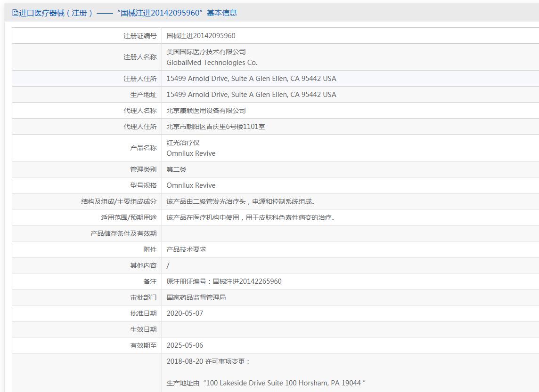Click the 2018-08-20 许可事项变更 entry

[208, 361]
